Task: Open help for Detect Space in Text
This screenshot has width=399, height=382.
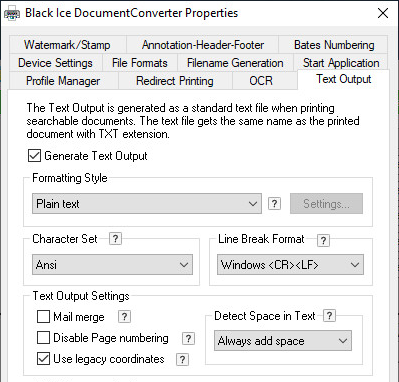Action: (329, 315)
